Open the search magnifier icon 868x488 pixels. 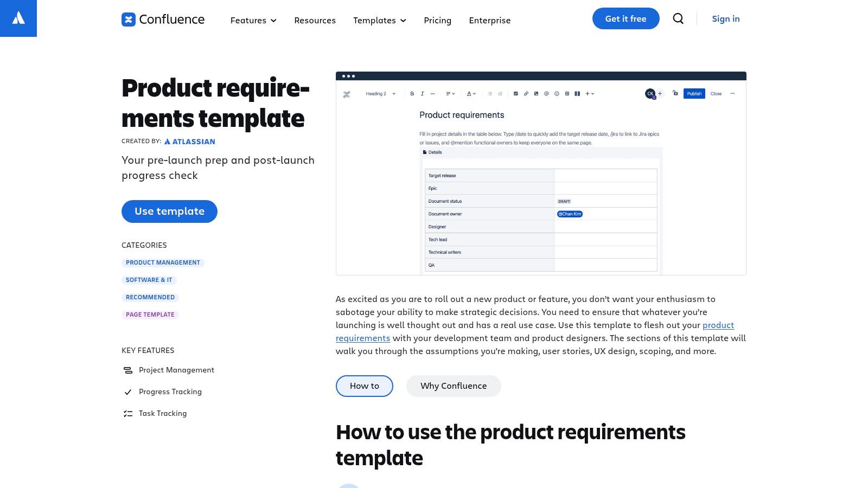pos(678,18)
